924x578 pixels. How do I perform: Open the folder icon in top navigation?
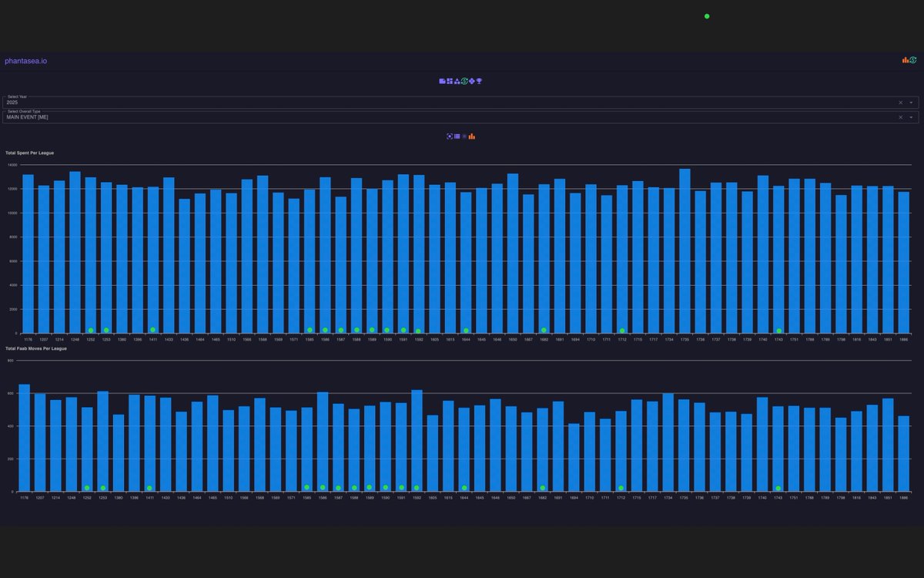pyautogui.click(x=443, y=81)
